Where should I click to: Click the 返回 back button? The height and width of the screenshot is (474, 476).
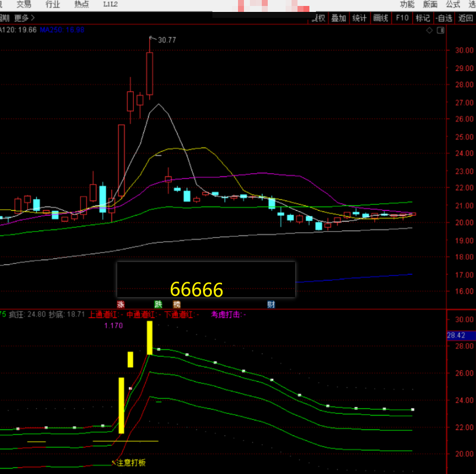465,18
